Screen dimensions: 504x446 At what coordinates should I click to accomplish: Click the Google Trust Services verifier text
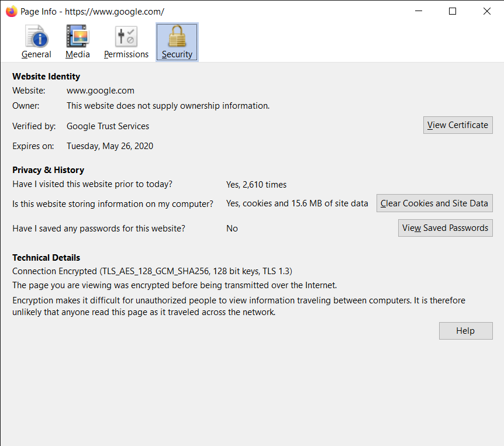(108, 126)
